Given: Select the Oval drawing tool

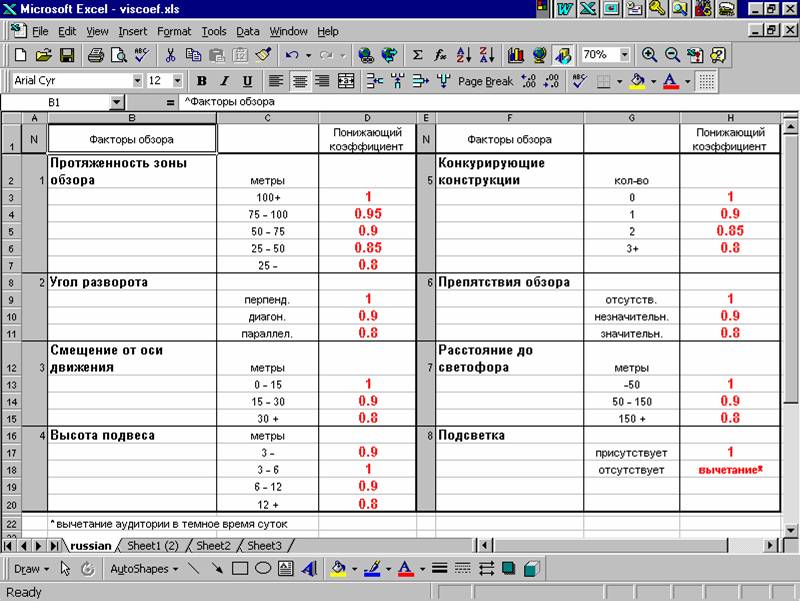Looking at the screenshot, I should pos(263,569).
